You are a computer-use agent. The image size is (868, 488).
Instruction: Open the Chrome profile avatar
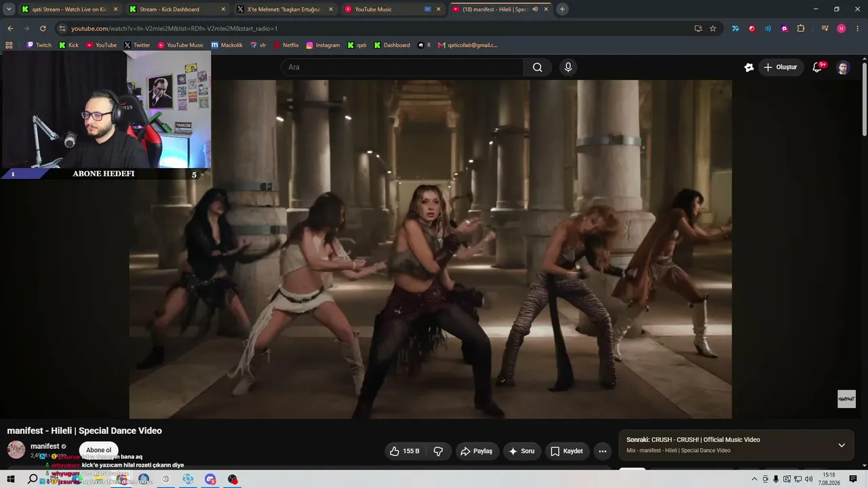point(842,28)
